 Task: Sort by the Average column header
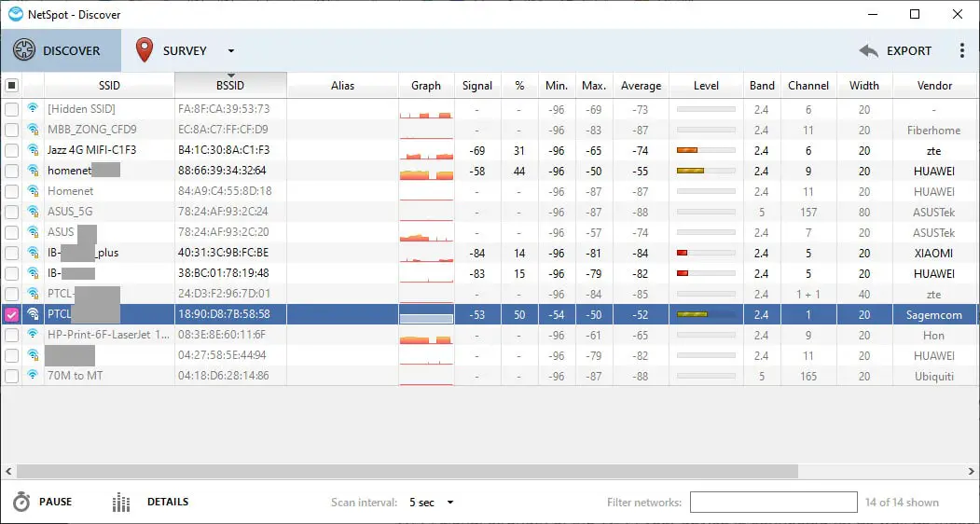(642, 86)
